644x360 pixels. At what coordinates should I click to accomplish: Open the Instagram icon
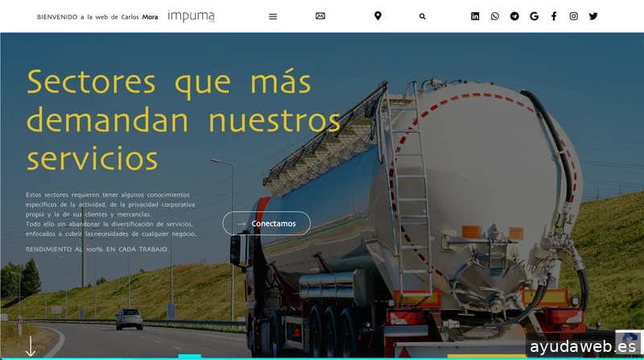coord(574,16)
